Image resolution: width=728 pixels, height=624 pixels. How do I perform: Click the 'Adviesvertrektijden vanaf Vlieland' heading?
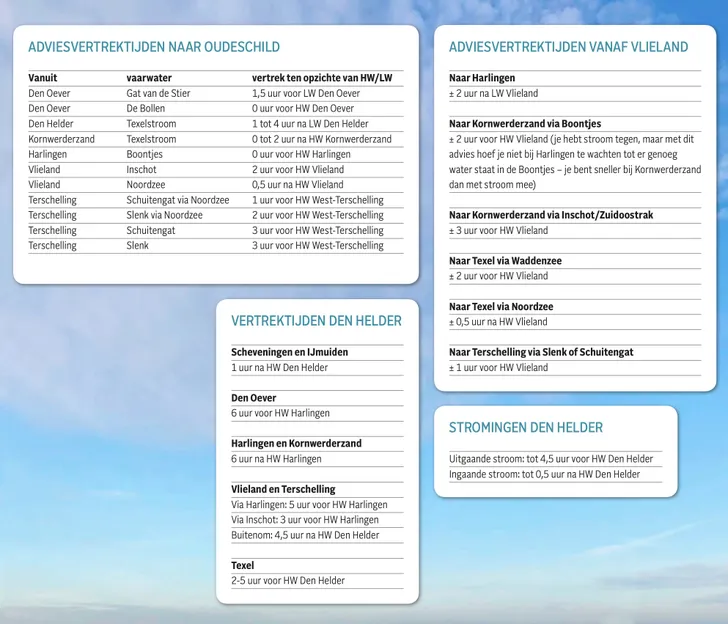pyautogui.click(x=568, y=47)
